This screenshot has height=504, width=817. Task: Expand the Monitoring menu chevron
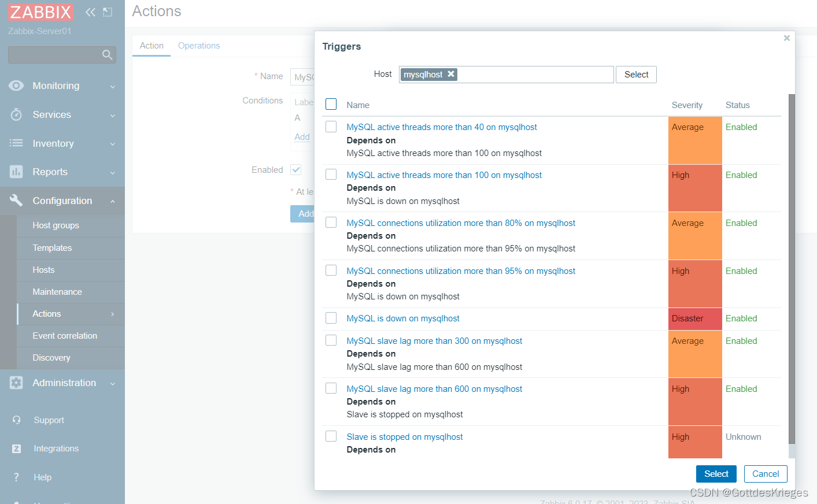(x=113, y=86)
